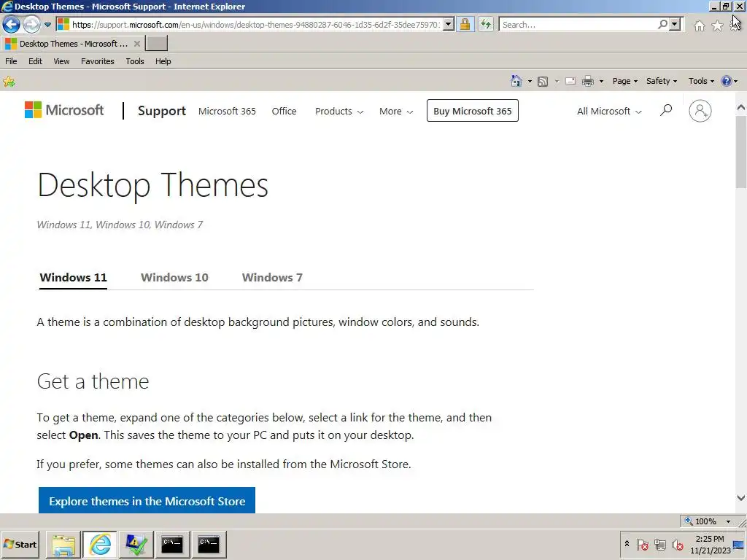
Task: Open the Microsoft 365 nav link
Action: tap(227, 111)
